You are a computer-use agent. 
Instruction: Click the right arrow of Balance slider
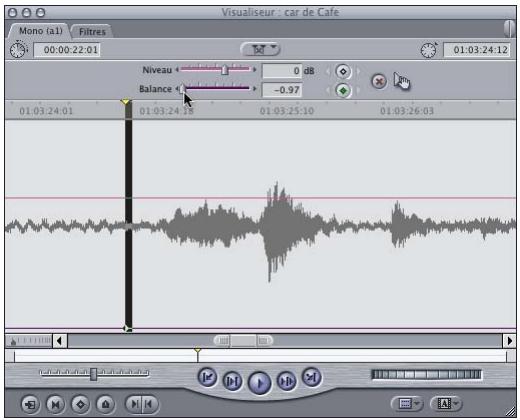tap(255, 89)
